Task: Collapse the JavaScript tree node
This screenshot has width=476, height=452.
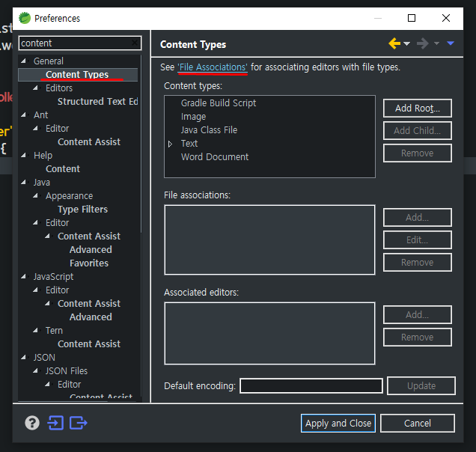Action: [x=24, y=277]
